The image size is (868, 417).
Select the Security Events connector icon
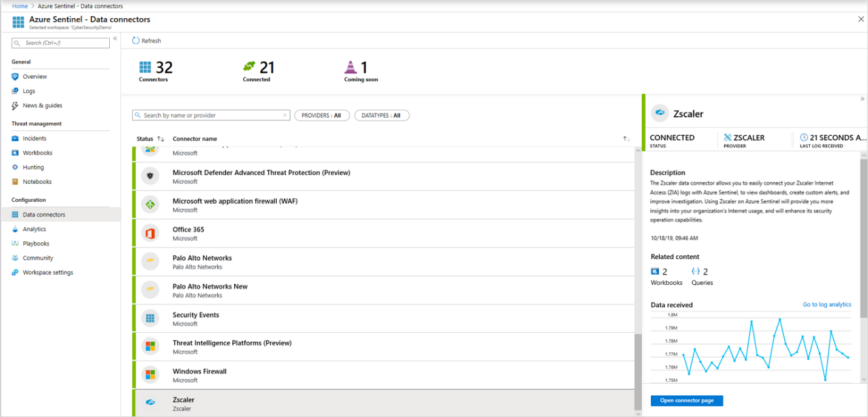click(150, 318)
